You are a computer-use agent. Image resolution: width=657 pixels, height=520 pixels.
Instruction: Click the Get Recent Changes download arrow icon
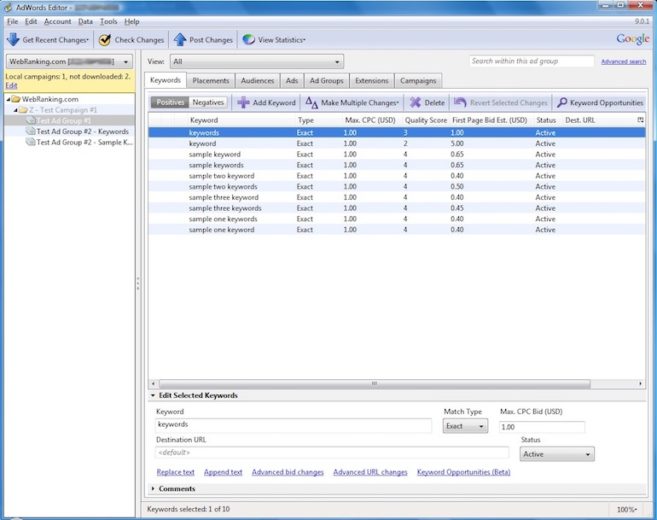coord(13,39)
